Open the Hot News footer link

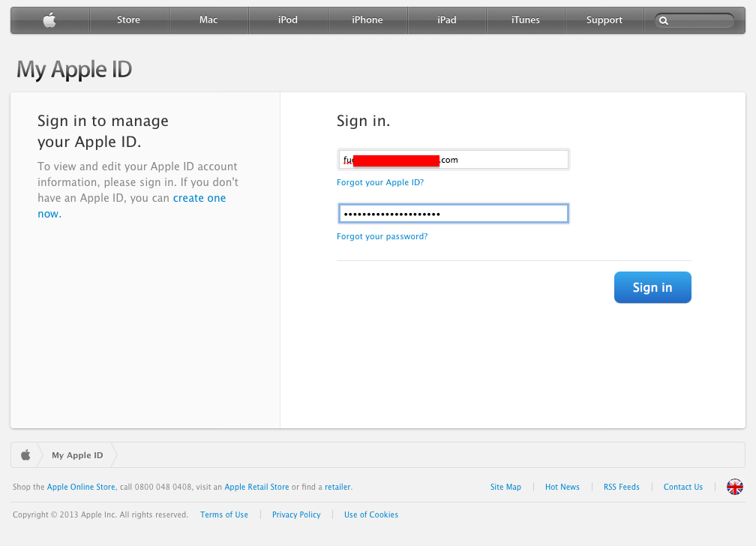(562, 487)
